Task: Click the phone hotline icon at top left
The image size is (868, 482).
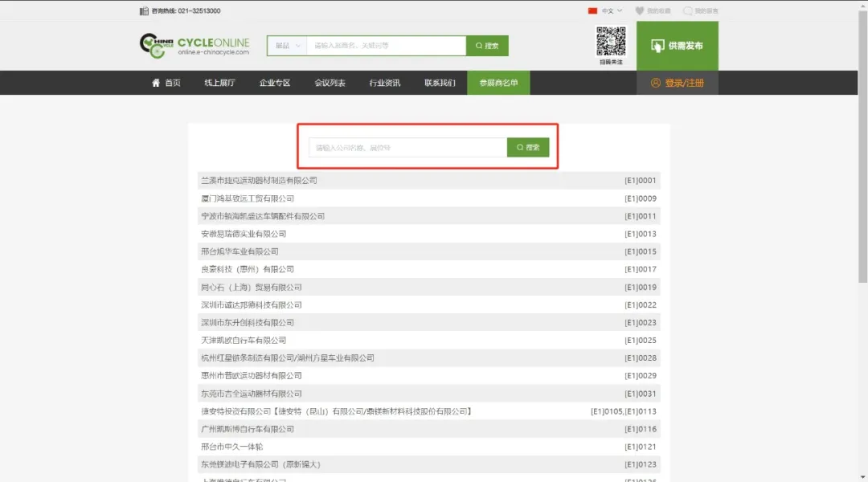Action: [x=144, y=10]
